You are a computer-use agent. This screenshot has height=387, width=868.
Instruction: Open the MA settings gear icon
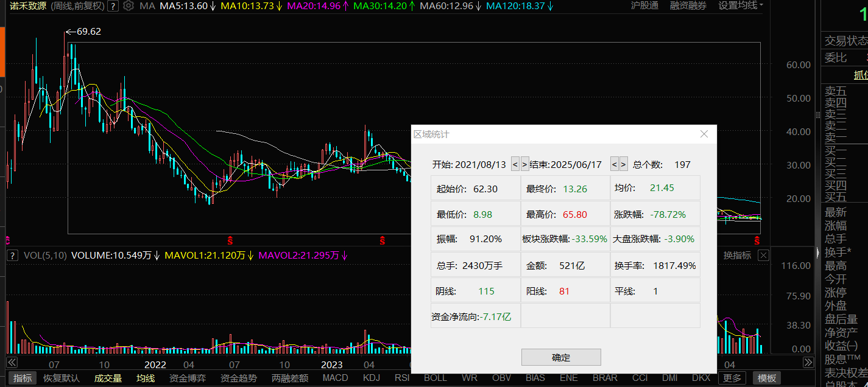[128, 5]
